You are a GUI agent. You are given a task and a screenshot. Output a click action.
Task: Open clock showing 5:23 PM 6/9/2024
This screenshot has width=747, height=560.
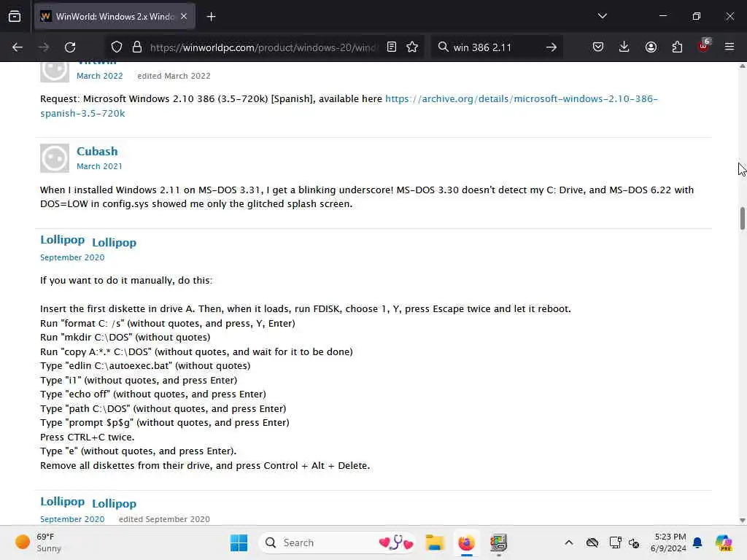pos(670,542)
